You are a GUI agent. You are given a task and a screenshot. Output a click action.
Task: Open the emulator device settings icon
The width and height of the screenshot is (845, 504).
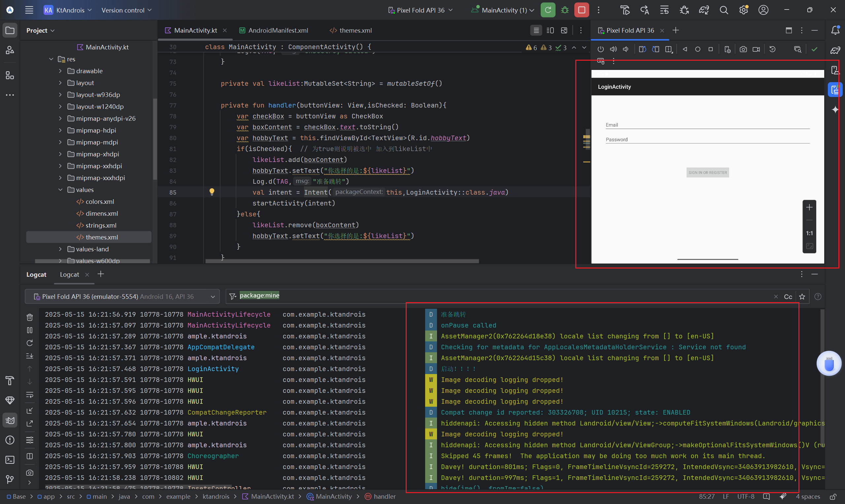click(x=727, y=49)
